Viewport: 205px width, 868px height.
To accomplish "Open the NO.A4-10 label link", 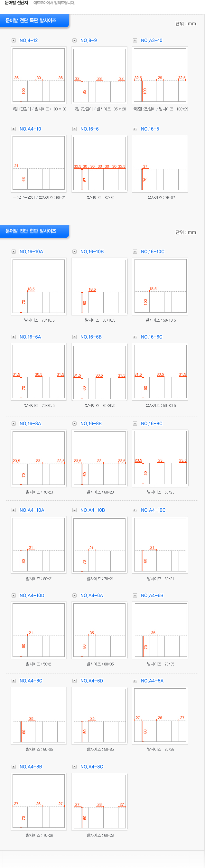I will click(x=30, y=129).
